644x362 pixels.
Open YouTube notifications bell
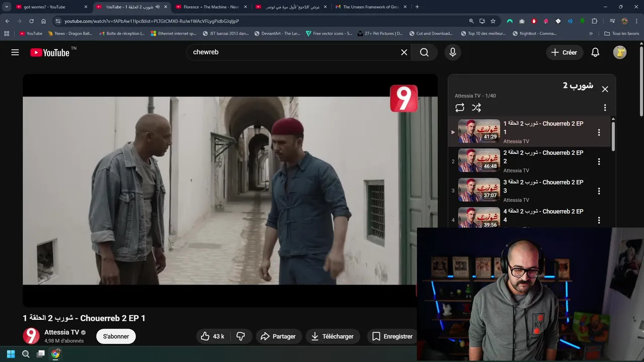pos(595,52)
